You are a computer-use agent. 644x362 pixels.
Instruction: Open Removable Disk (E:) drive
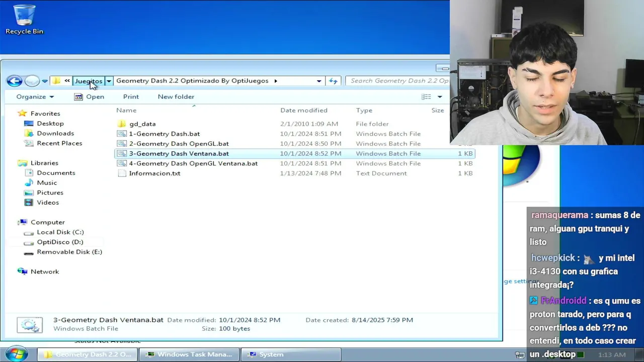(x=69, y=252)
